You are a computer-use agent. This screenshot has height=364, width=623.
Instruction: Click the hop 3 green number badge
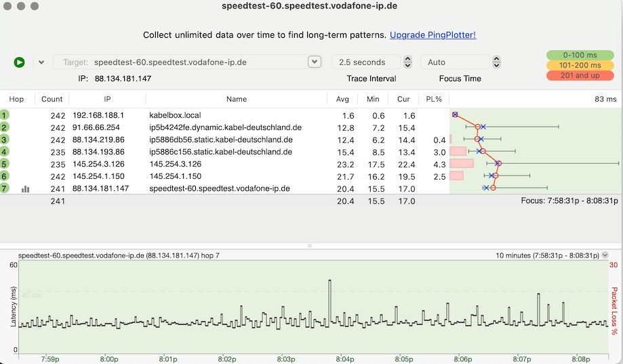(x=5, y=140)
